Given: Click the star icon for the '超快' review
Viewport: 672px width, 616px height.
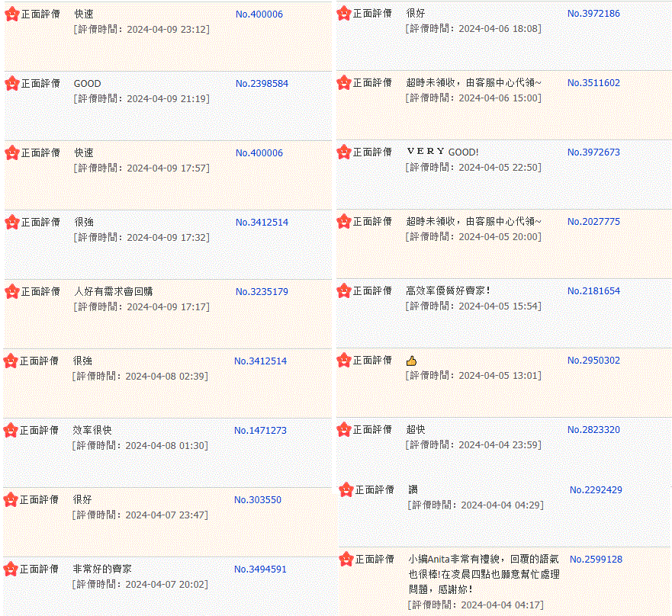Looking at the screenshot, I should [x=343, y=429].
